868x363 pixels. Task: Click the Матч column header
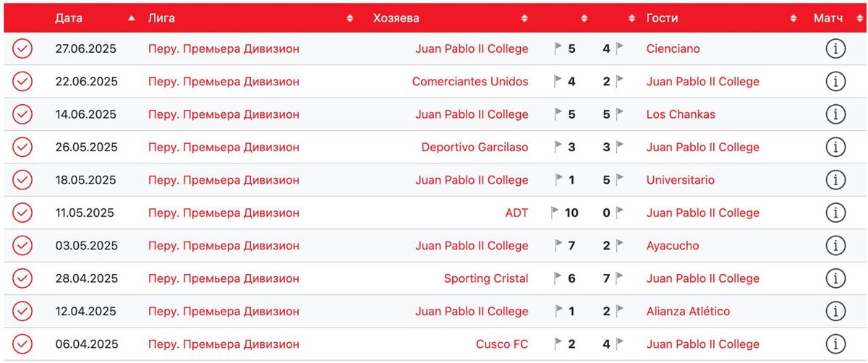[x=828, y=18]
